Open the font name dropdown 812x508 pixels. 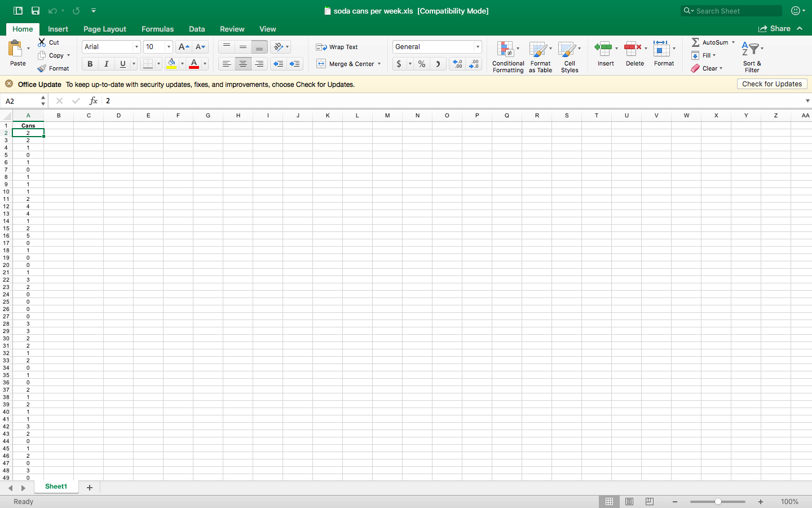(x=136, y=46)
